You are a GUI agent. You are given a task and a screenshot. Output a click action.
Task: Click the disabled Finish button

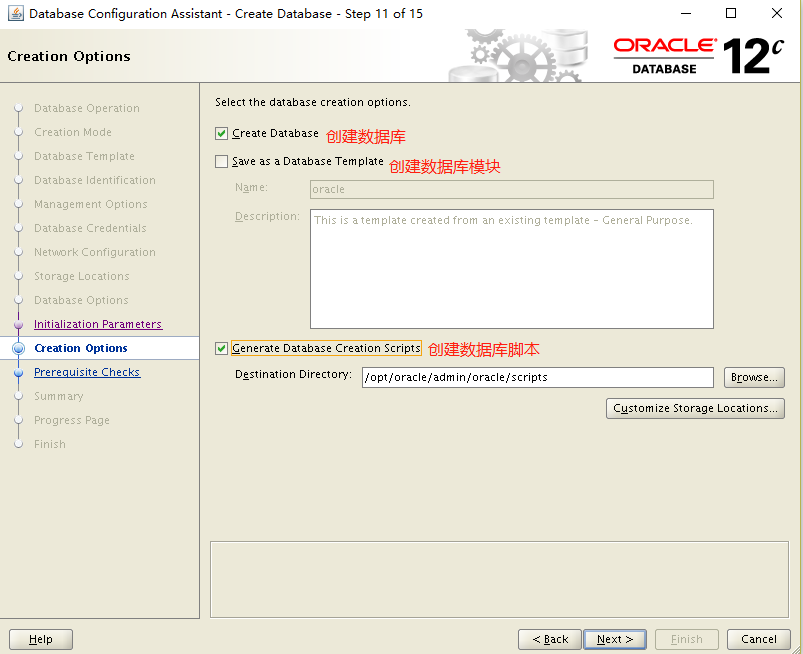(x=687, y=639)
